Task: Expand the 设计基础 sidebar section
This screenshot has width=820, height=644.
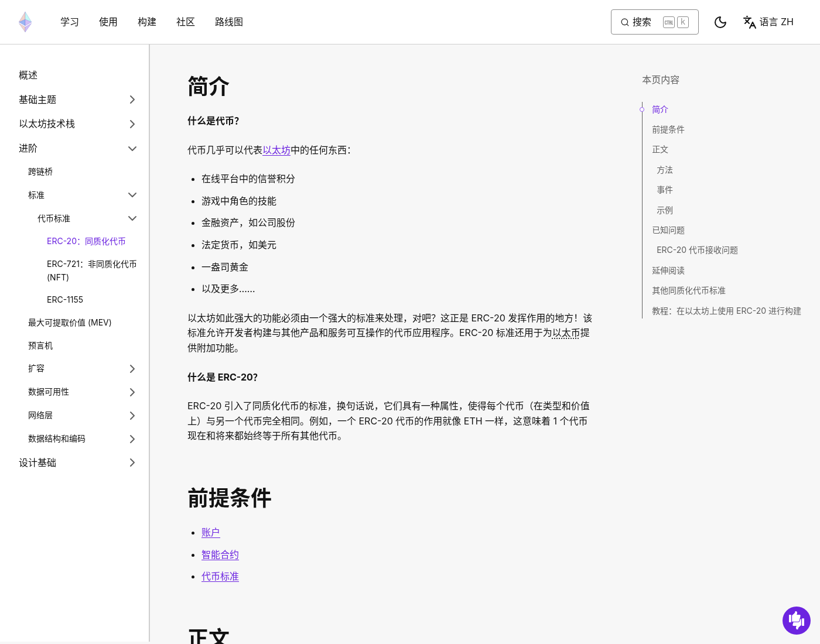Action: (132, 463)
